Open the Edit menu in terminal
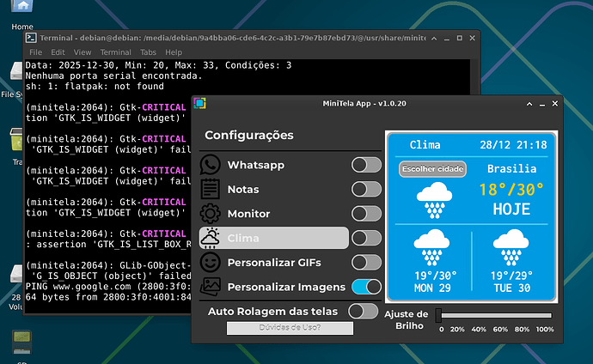The height and width of the screenshot is (364, 593). pyautogui.click(x=59, y=52)
